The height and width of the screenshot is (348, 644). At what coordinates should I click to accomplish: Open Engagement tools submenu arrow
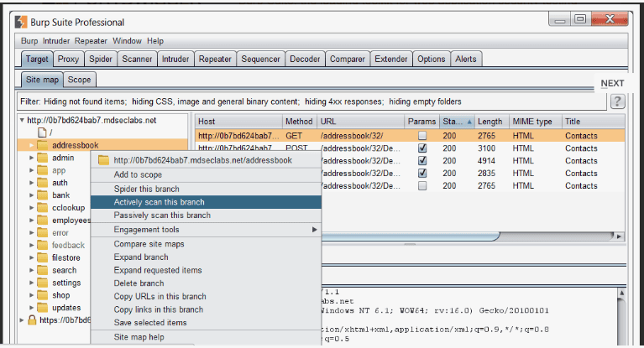click(315, 230)
